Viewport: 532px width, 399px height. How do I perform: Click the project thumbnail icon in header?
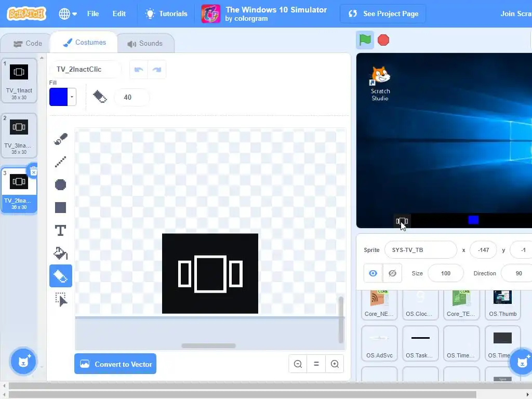(211, 14)
